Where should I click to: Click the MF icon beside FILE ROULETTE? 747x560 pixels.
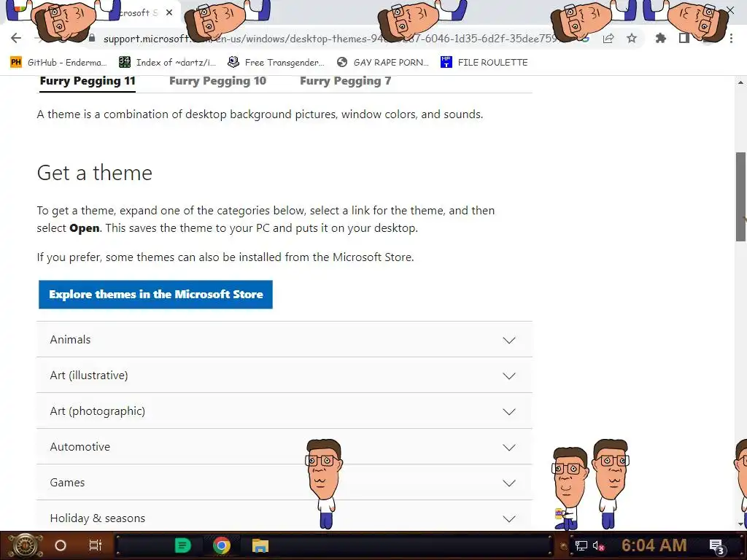(x=446, y=62)
